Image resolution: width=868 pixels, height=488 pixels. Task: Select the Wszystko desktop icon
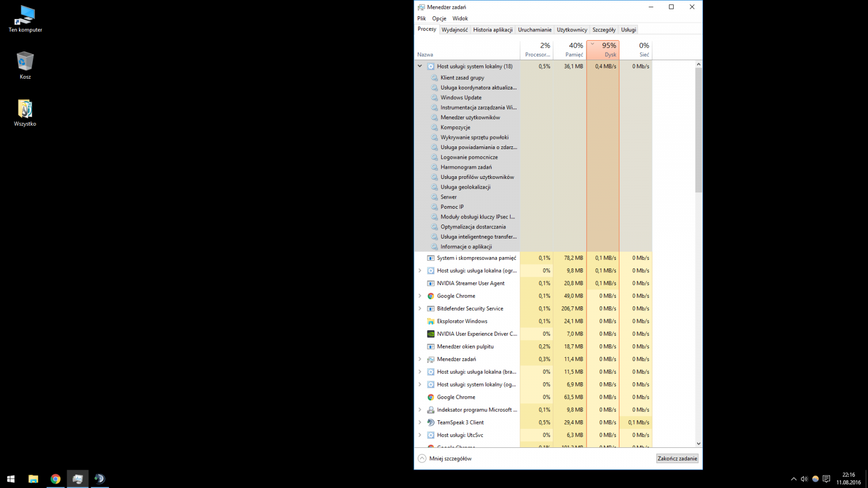point(25,113)
